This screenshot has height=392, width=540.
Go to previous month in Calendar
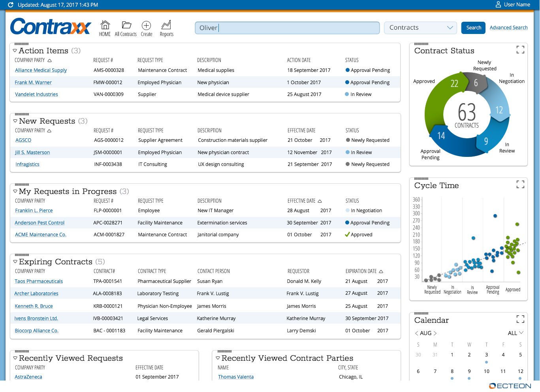(416, 333)
